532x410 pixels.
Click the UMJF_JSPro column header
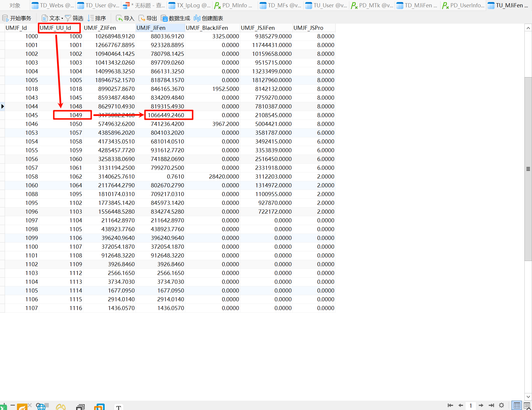(x=308, y=28)
